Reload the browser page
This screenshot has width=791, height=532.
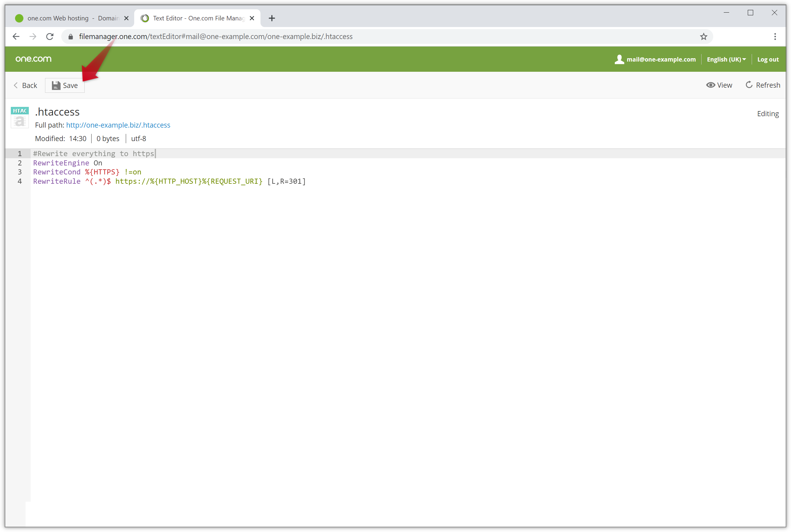pos(50,36)
